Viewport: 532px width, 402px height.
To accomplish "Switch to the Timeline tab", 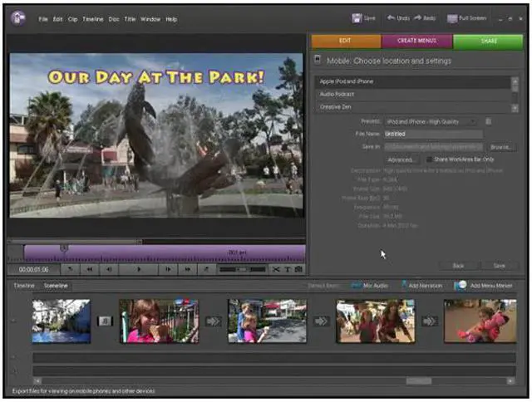I will (24, 286).
